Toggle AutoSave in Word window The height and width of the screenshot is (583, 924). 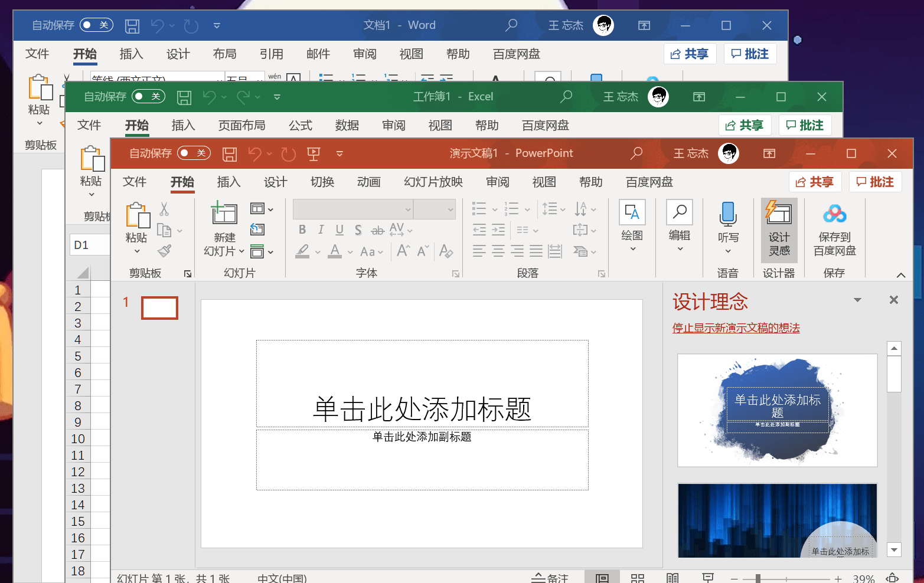(x=96, y=25)
